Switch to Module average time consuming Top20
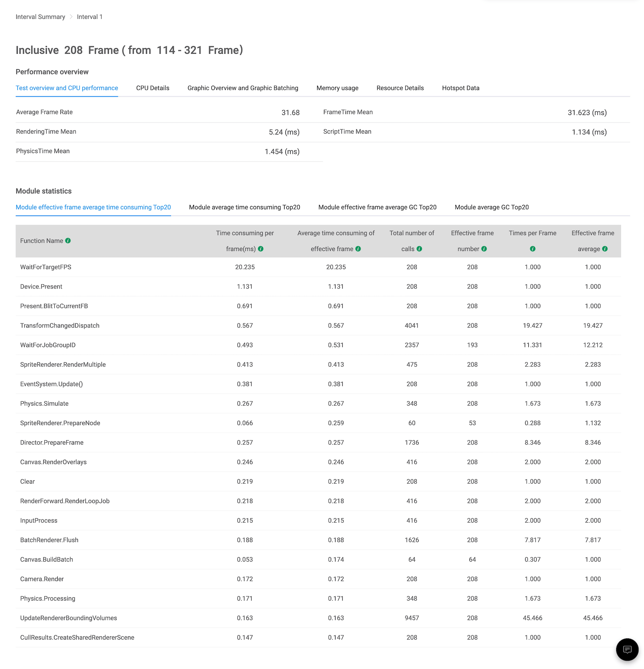Screen dimensions: 644x669 pos(244,207)
